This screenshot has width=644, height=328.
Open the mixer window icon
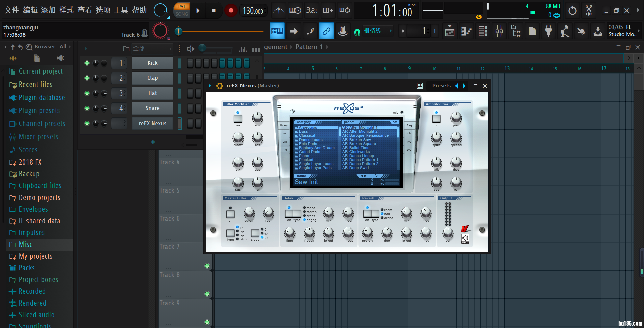[499, 31]
